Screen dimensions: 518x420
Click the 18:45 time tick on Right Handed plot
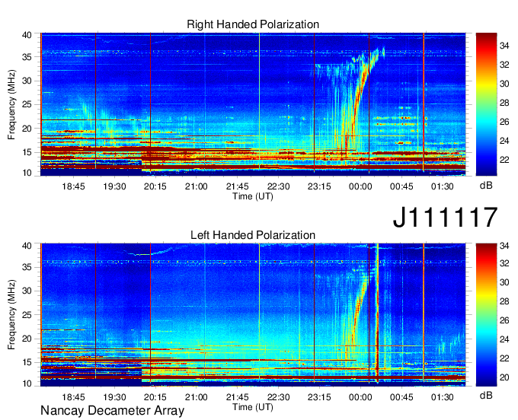(73, 186)
